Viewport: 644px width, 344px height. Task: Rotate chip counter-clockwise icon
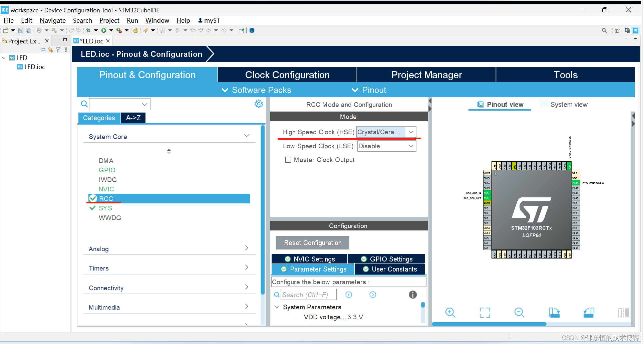(x=589, y=313)
